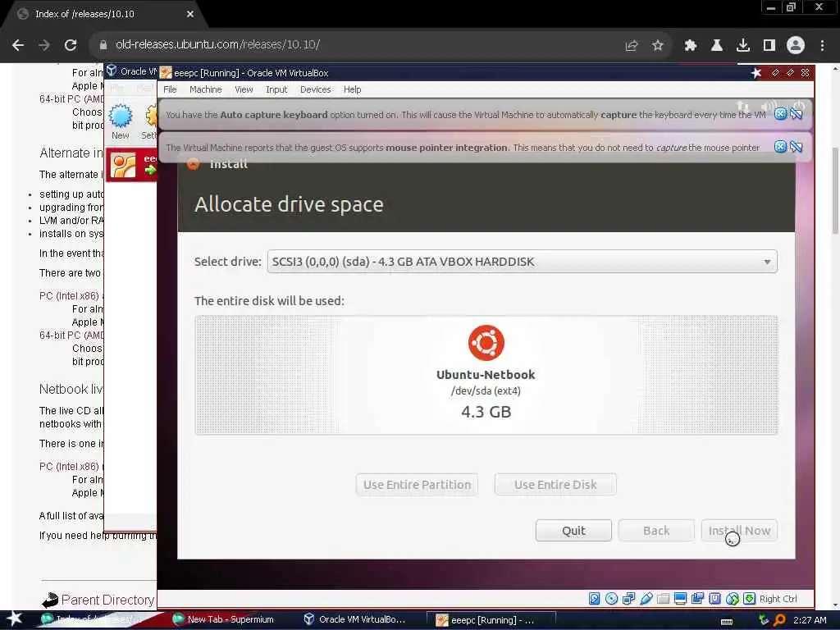Select the eeepc VM entry in VirtualBox Manager
This screenshot has height=630, width=840.
click(x=132, y=166)
